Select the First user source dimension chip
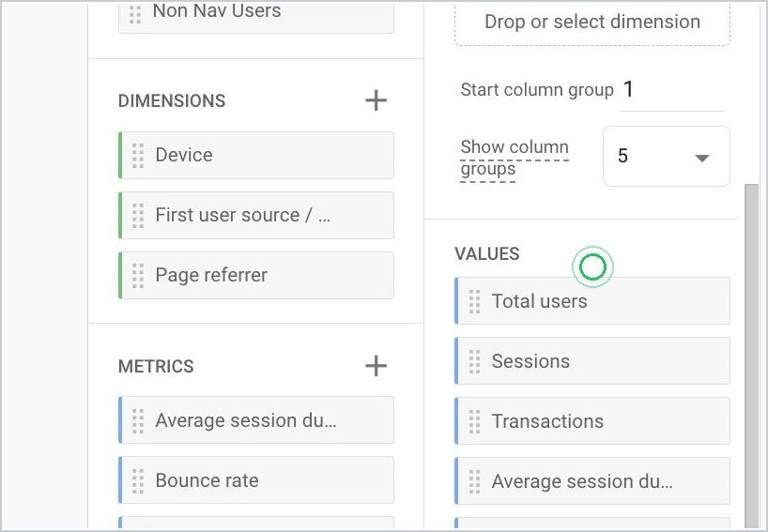The height and width of the screenshot is (532, 768). pos(256,216)
